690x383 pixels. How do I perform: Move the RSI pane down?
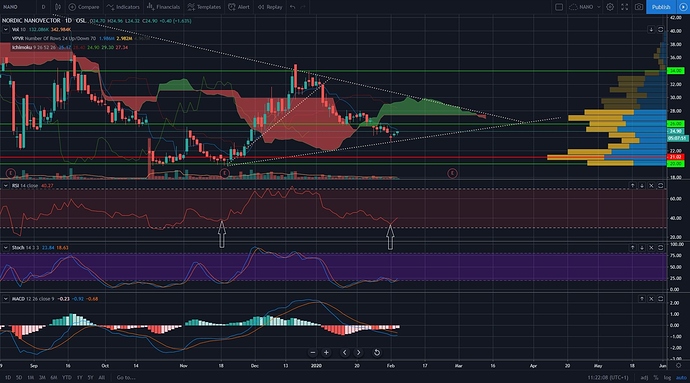pyautogui.click(x=642, y=186)
